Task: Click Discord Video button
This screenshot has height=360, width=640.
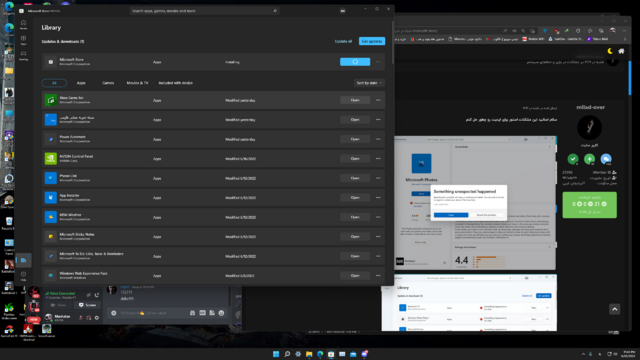Action: [58, 305]
